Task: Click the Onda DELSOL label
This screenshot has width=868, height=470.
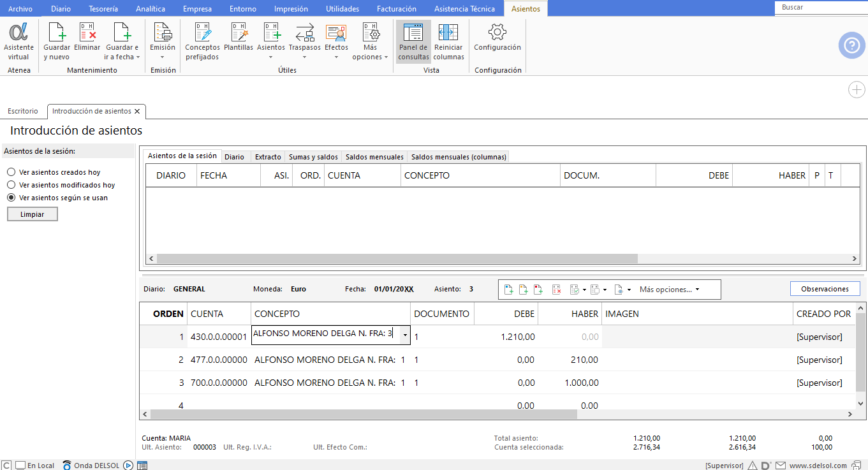Action: pyautogui.click(x=98, y=466)
